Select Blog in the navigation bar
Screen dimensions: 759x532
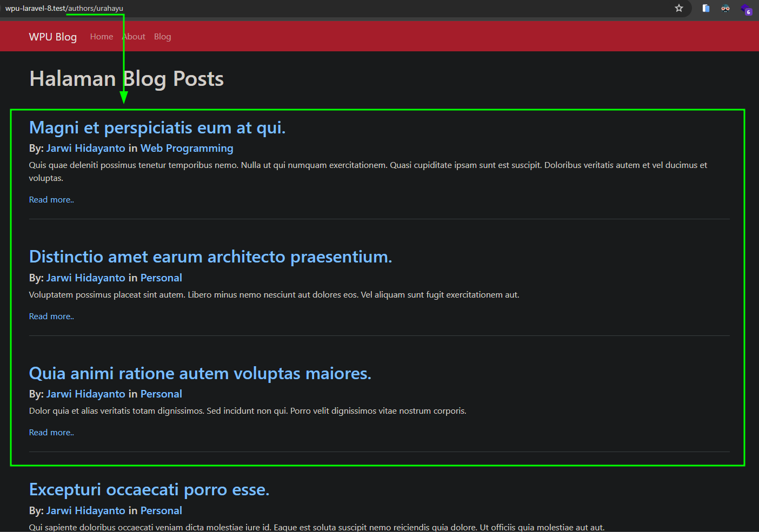[x=162, y=37]
